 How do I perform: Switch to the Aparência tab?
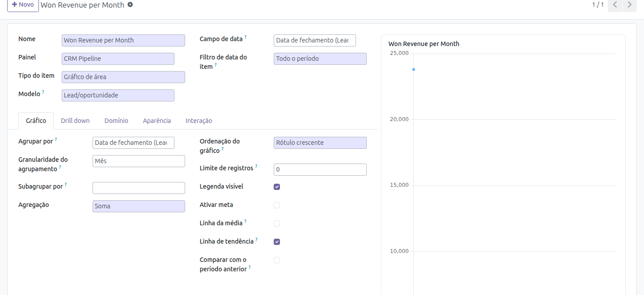(157, 121)
